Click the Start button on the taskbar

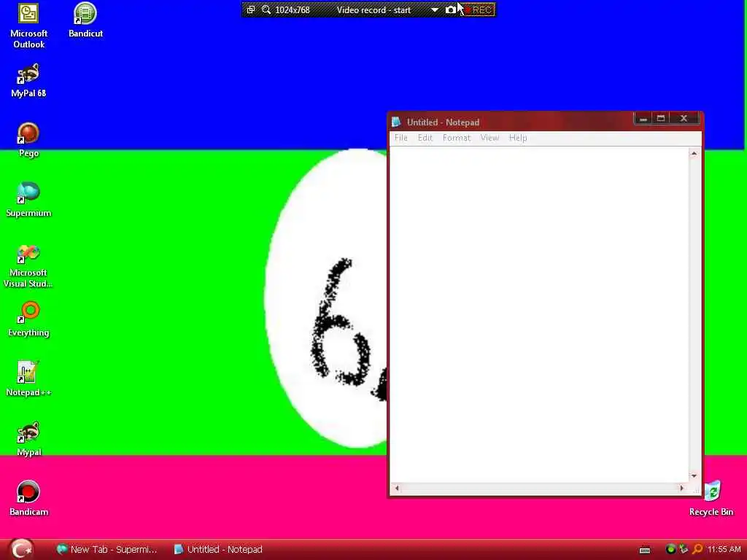tap(21, 549)
